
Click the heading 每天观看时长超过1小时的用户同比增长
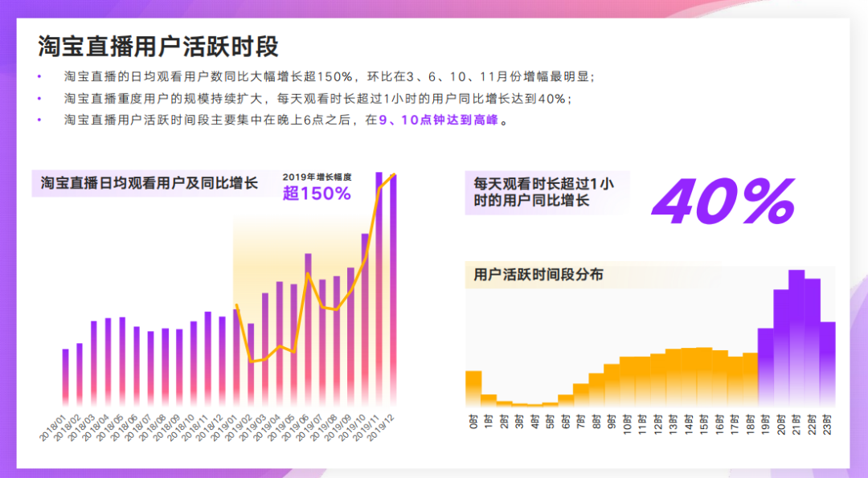click(543, 192)
